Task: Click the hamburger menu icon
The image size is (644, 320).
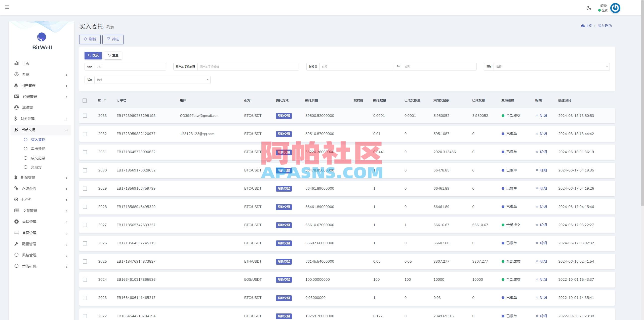Action: (x=7, y=7)
